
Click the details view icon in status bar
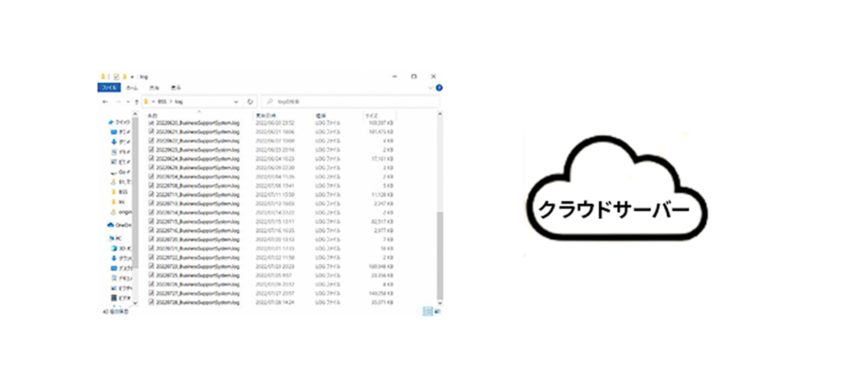point(427,311)
